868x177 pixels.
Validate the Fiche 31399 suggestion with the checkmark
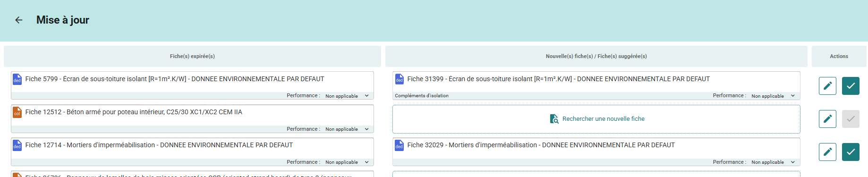coord(851,86)
